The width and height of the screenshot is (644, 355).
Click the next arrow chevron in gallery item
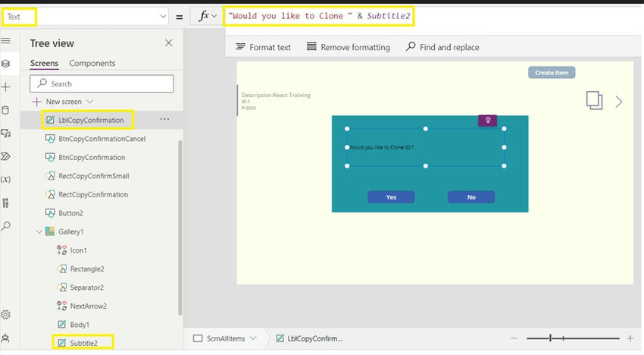[618, 102]
